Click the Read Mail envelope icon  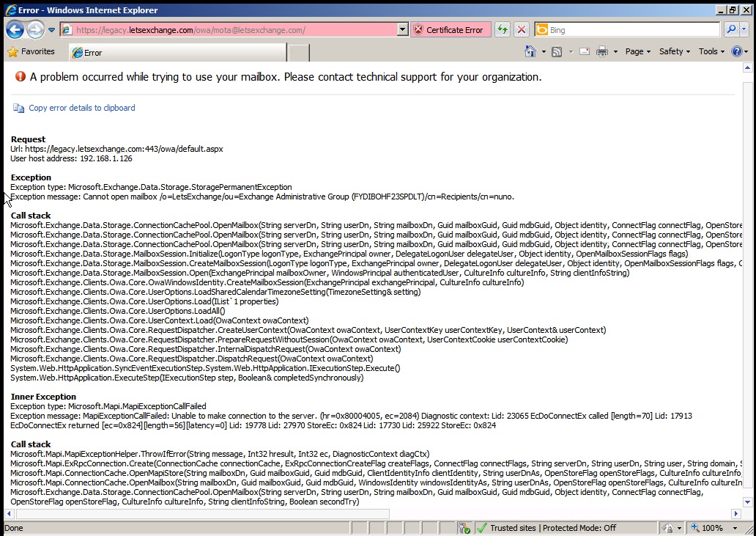pyautogui.click(x=585, y=51)
